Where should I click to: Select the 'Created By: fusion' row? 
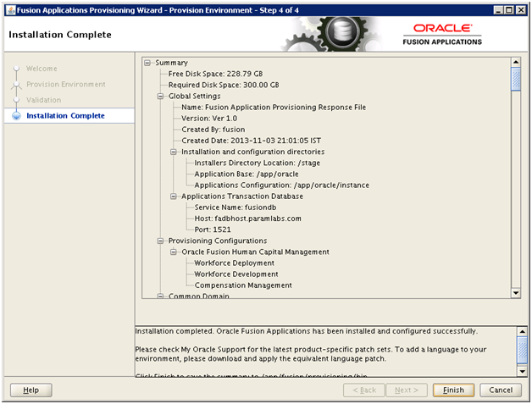pyautogui.click(x=213, y=130)
